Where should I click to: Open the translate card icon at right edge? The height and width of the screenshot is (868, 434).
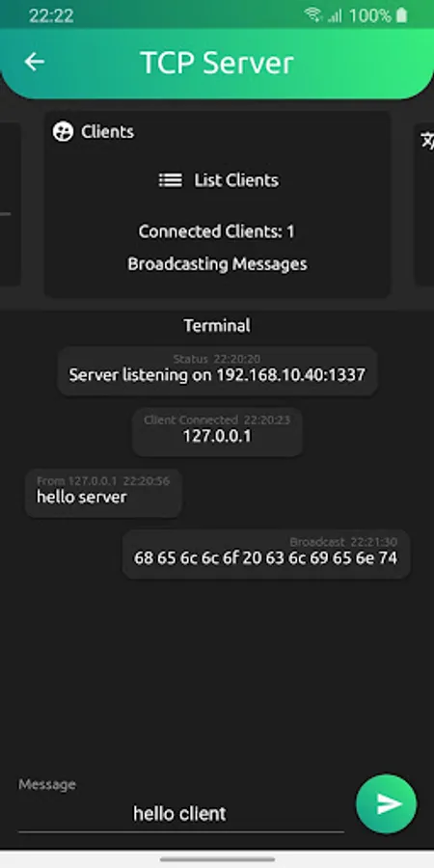tap(426, 141)
